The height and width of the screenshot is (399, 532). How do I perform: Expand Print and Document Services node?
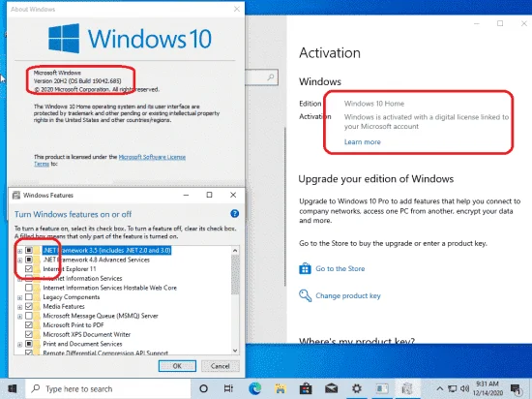19,345
